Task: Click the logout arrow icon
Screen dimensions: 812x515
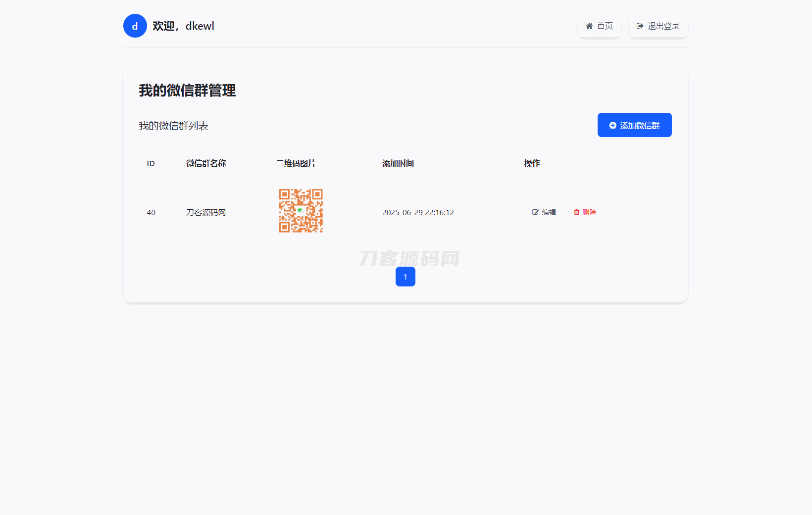Action: coord(640,26)
